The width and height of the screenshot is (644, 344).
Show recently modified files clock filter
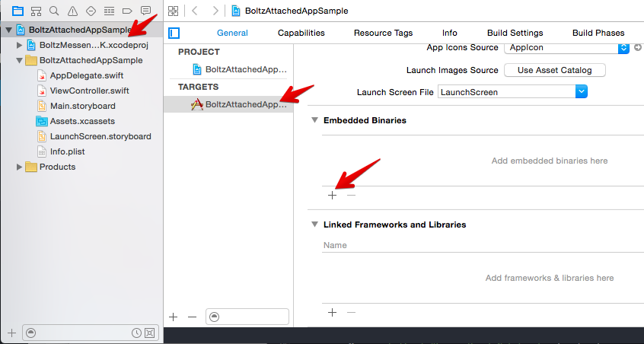click(136, 333)
